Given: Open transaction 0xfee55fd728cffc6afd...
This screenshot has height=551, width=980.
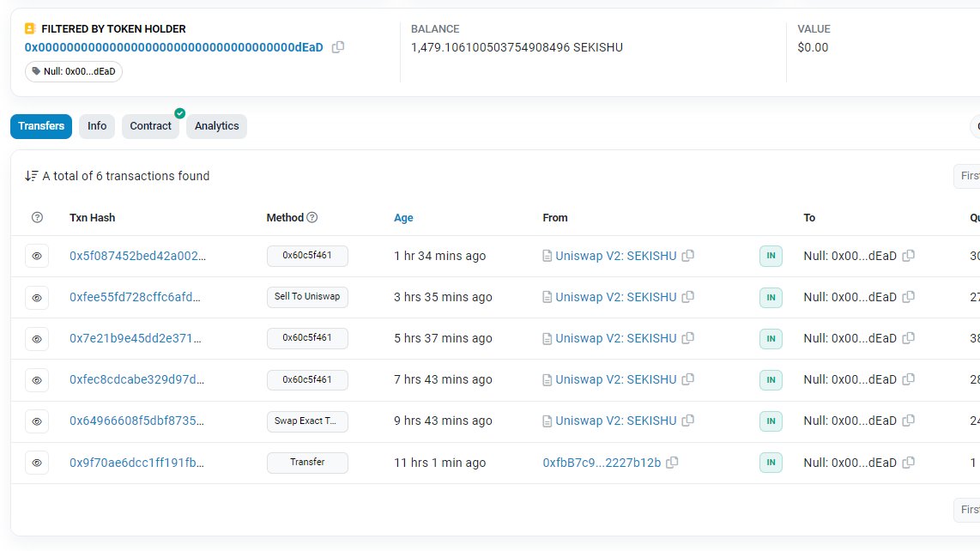Looking at the screenshot, I should point(135,297).
